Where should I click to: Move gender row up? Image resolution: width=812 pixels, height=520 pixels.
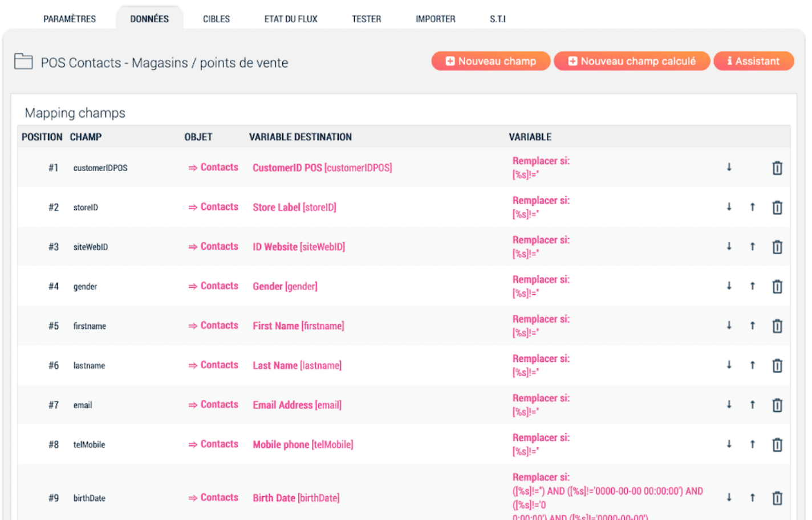pos(752,286)
